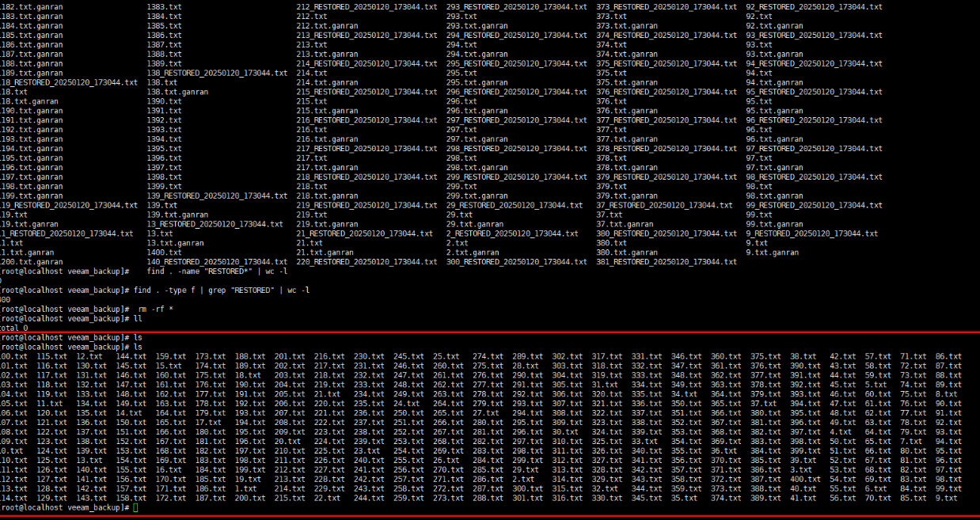Click the green cursor at the last prompt
The width and height of the screenshot is (980, 520).
[x=136, y=507]
